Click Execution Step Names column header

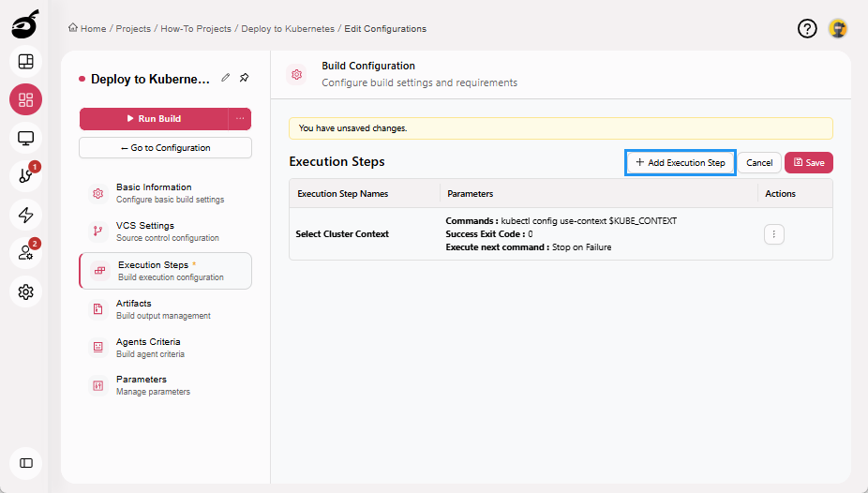coord(343,194)
